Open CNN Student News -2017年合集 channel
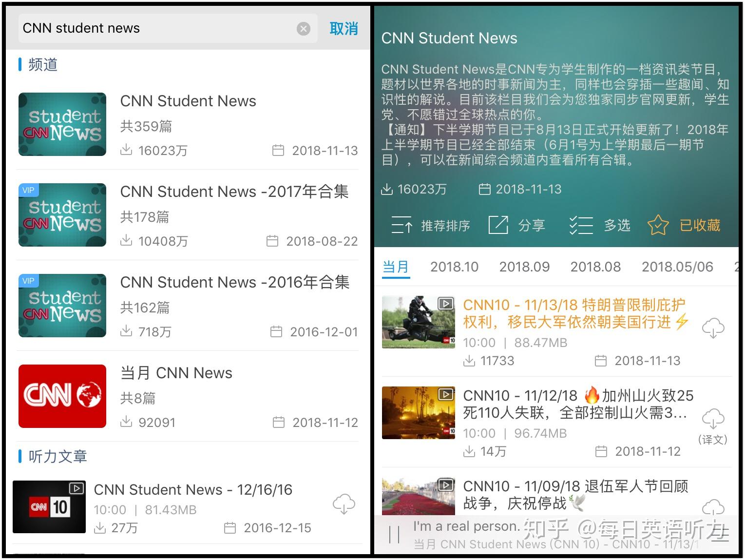The height and width of the screenshot is (560, 745). (x=188, y=215)
